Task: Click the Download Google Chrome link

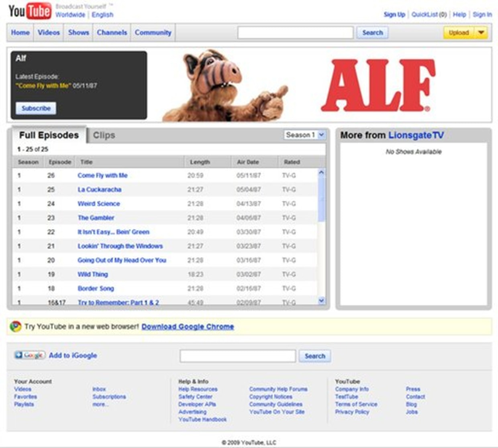Action: point(188,326)
